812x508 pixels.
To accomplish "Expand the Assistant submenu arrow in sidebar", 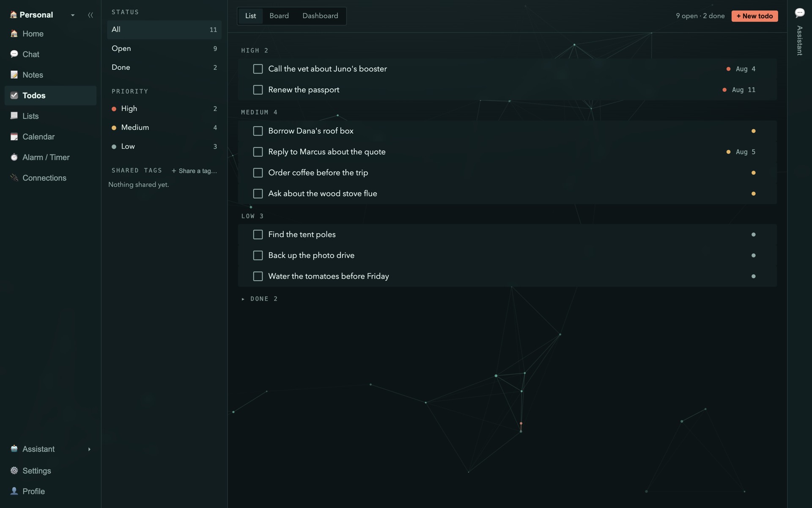I will (89, 449).
